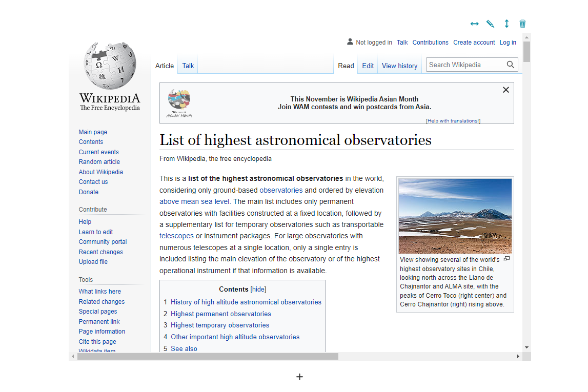
Task: Click the enlarge image icon in caption
Action: (506, 259)
